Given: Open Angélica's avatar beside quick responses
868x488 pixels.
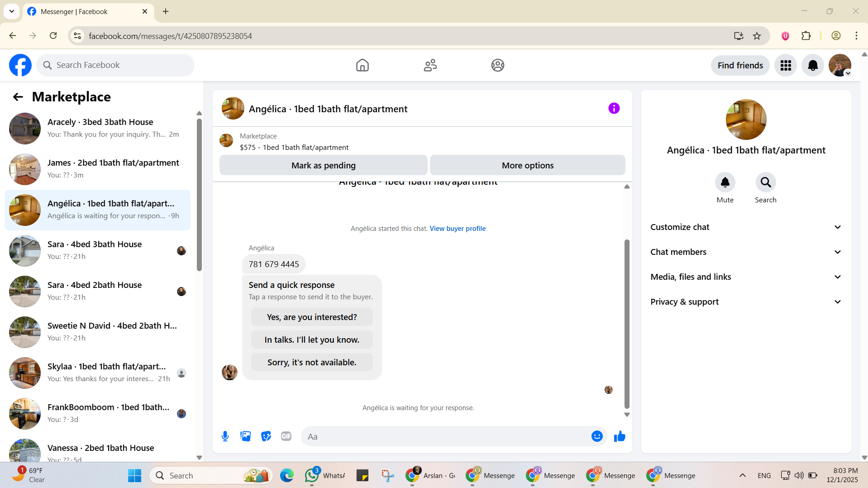Looking at the screenshot, I should 229,372.
